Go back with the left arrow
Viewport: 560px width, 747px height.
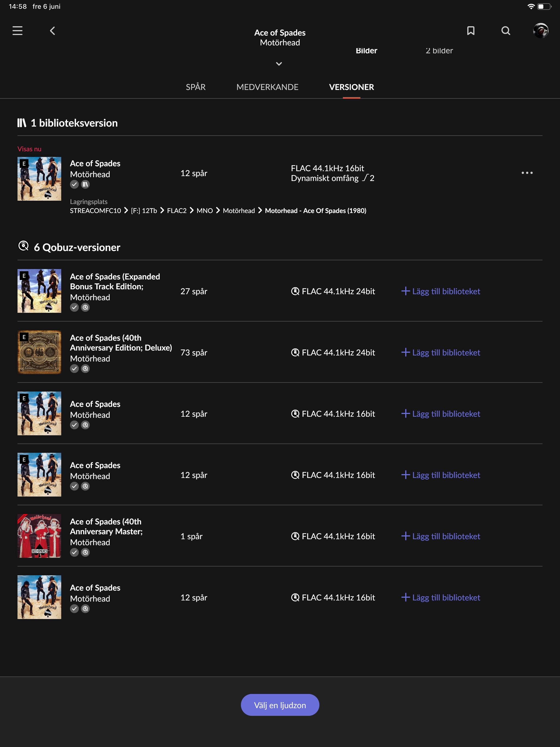[52, 31]
